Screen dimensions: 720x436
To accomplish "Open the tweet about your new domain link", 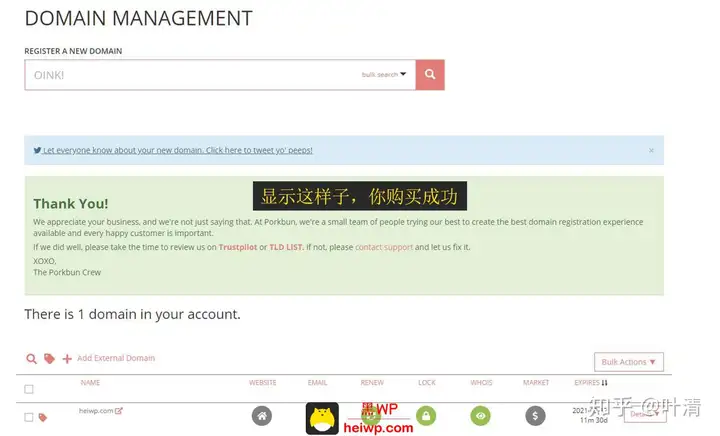I will [x=173, y=150].
